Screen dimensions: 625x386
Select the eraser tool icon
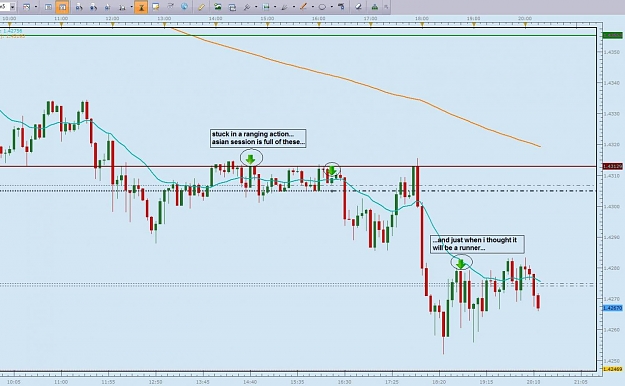[x=358, y=7]
